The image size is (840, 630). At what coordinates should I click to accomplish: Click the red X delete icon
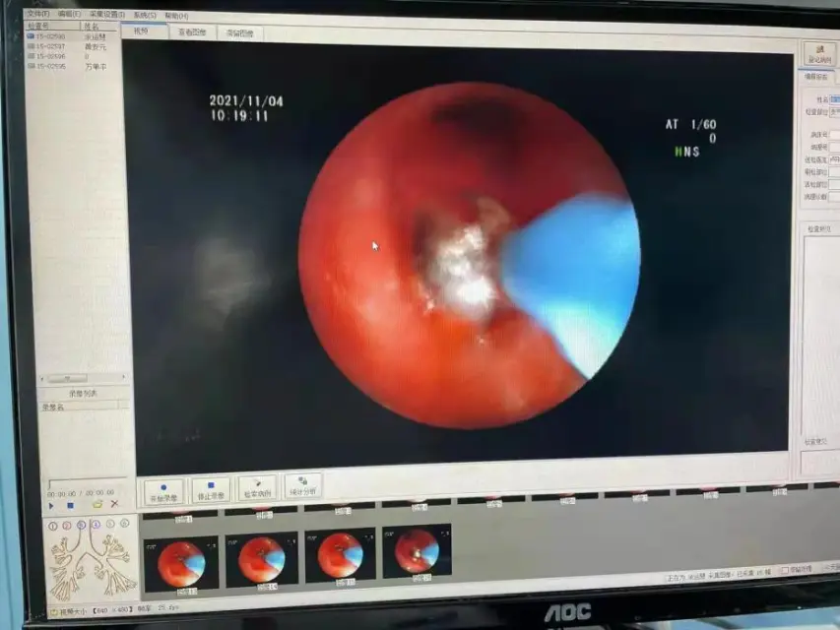point(114,504)
